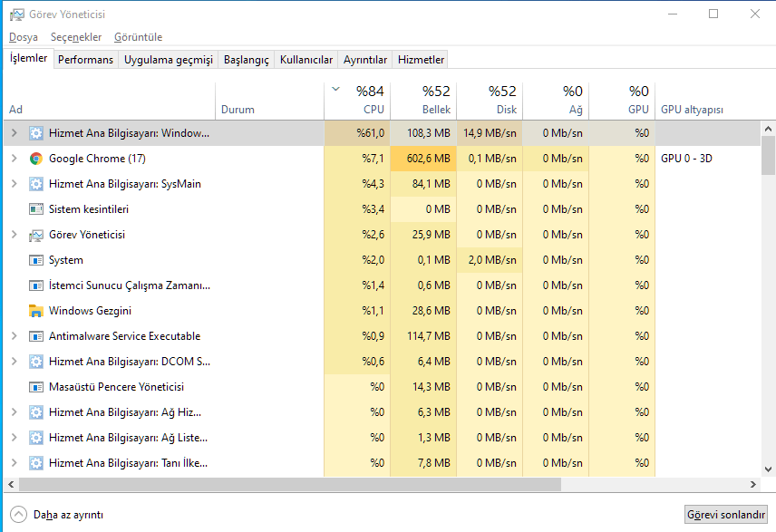Click the Daha az ayrıntı label

[x=68, y=515]
